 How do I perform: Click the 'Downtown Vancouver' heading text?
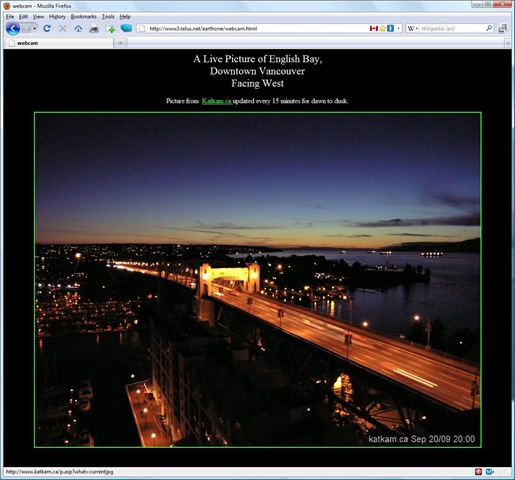(x=257, y=71)
